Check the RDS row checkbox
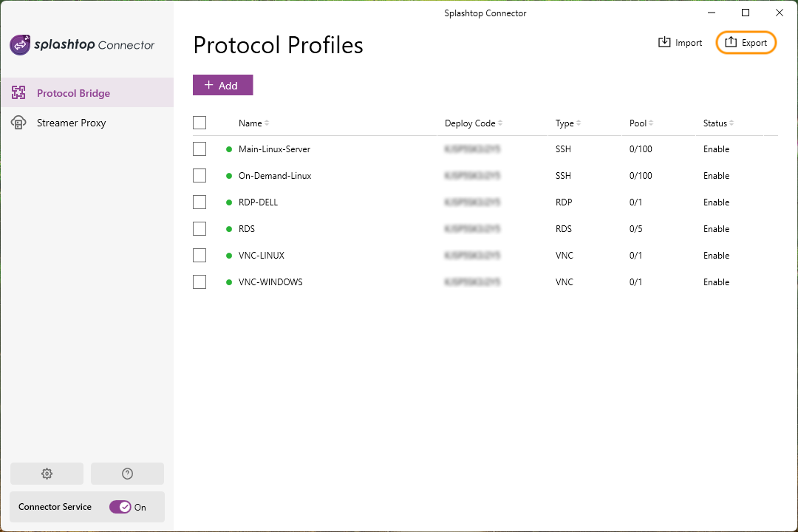 pos(199,228)
